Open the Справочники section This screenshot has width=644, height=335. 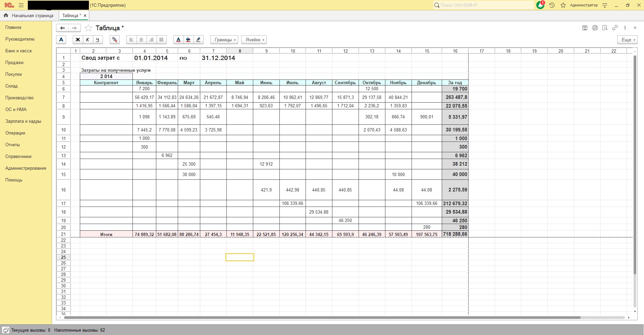[x=18, y=157]
